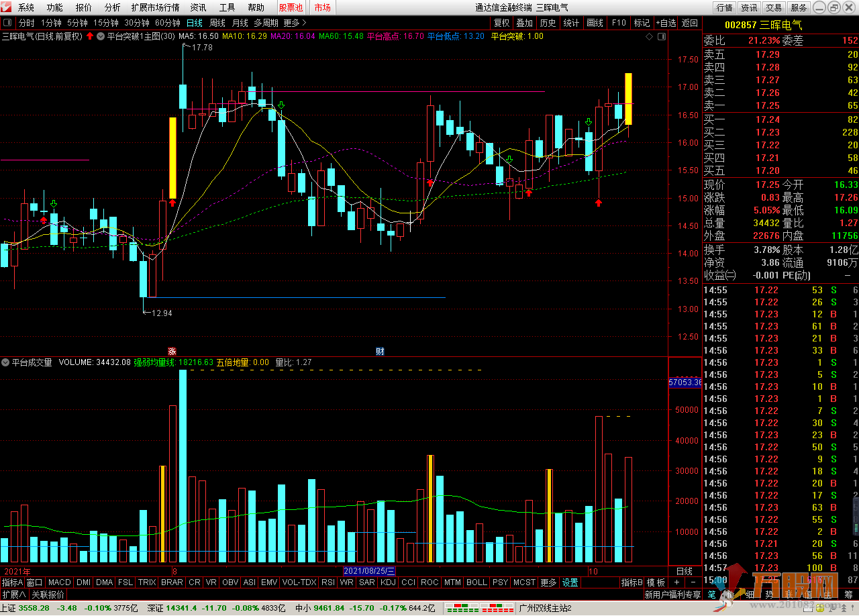
Task: Click the 2021/08/25/三 date marker on axis
Action: (x=370, y=570)
